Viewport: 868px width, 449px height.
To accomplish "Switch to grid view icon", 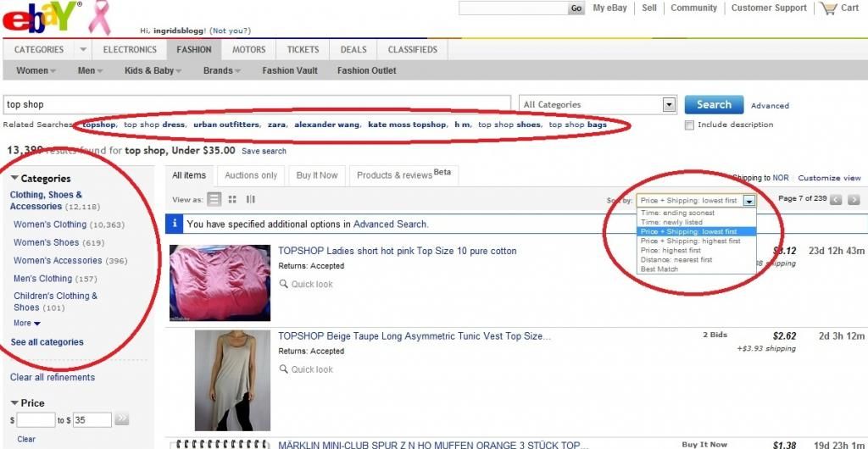I will 232,200.
